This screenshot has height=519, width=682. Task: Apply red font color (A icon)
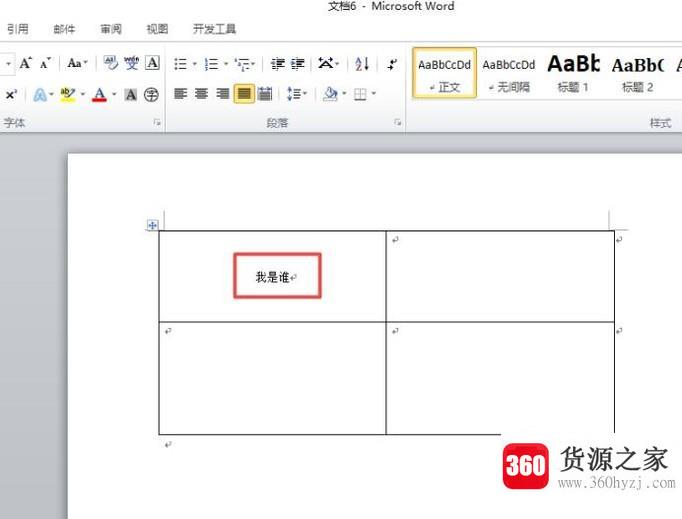click(x=100, y=94)
